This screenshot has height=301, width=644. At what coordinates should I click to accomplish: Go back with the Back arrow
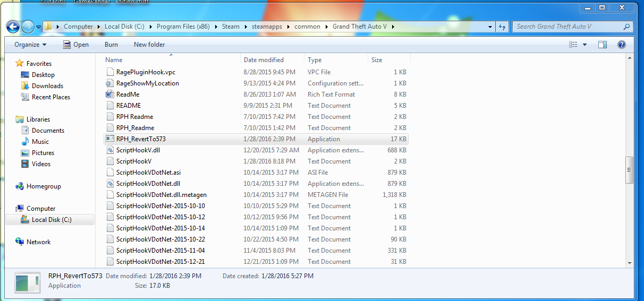click(x=13, y=26)
